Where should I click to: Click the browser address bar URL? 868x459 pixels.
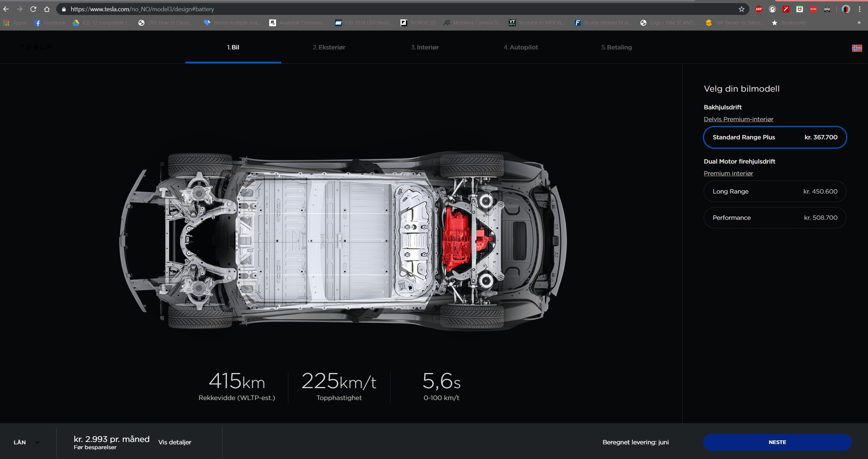pyautogui.click(x=142, y=9)
